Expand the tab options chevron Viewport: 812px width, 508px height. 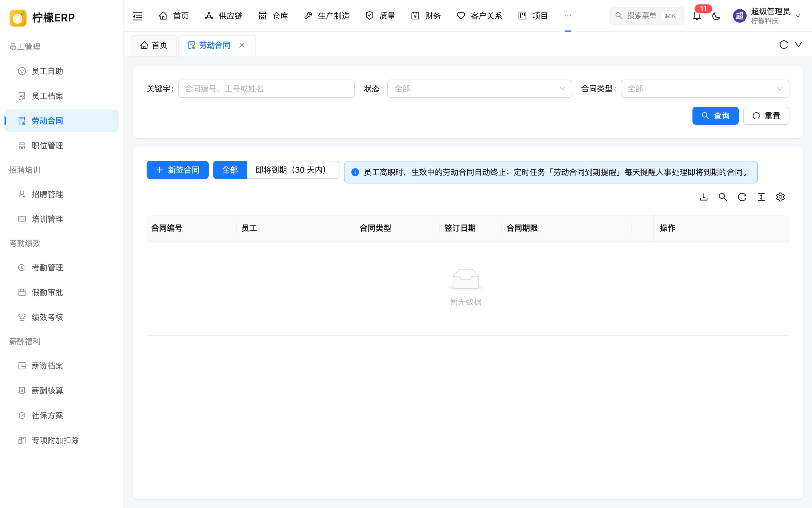(798, 45)
